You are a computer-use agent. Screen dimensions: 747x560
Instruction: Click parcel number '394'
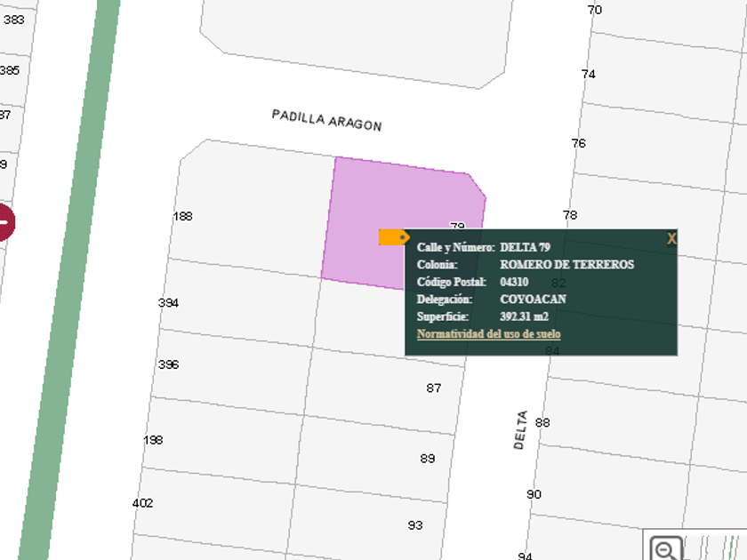(x=169, y=303)
